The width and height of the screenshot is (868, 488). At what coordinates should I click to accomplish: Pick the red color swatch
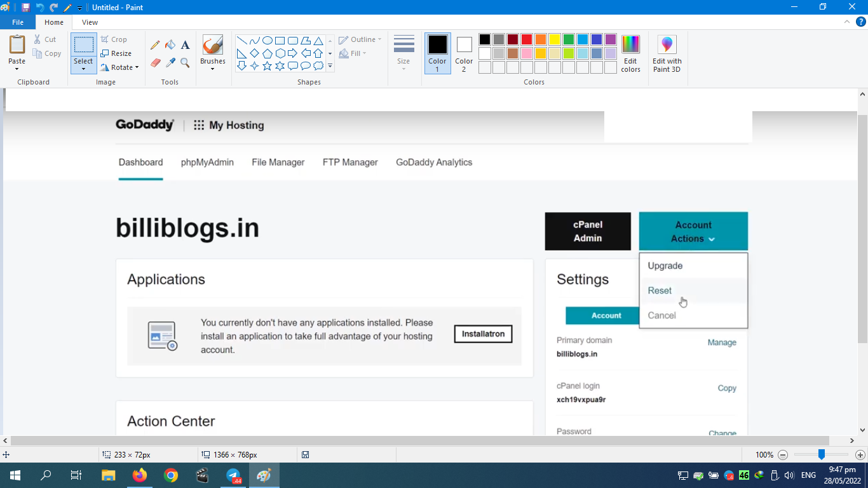526,39
